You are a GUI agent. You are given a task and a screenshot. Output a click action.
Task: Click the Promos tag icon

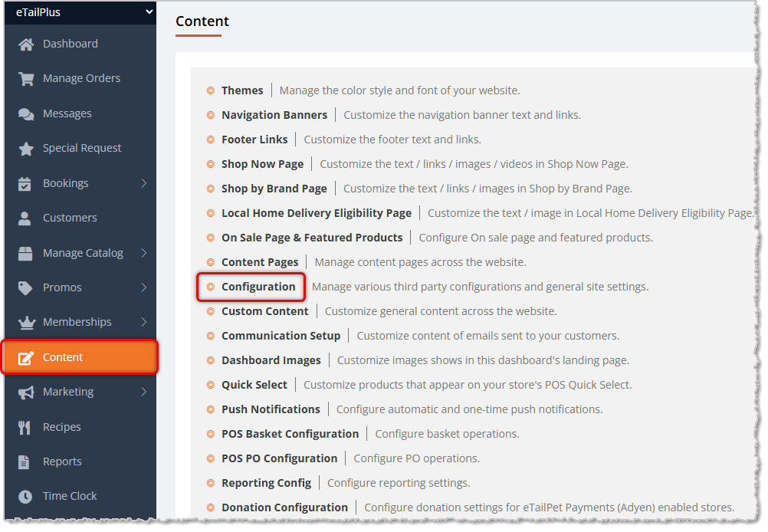point(25,288)
